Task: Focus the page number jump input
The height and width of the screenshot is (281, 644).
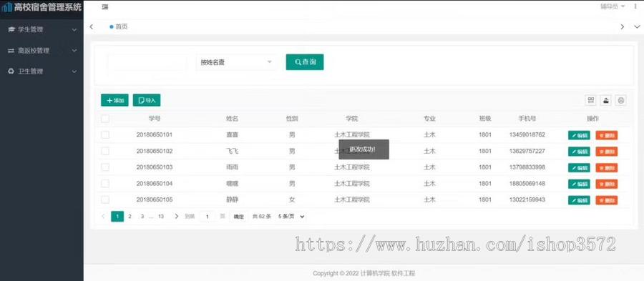Action: point(208,217)
